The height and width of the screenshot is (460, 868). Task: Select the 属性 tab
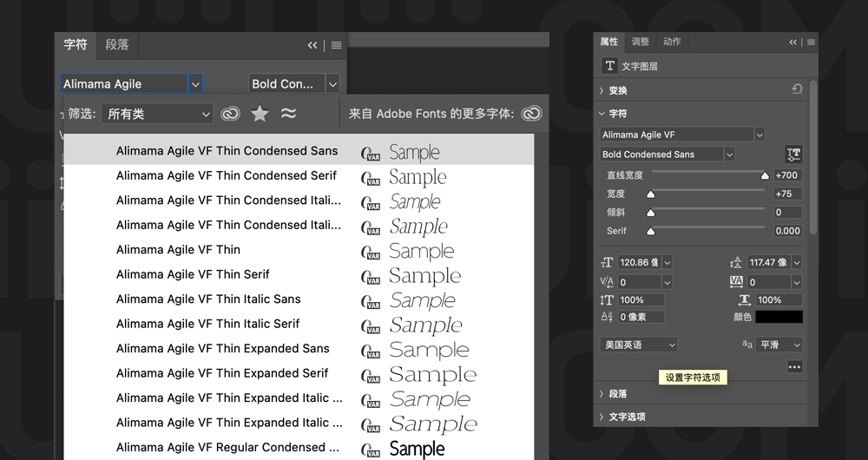[x=609, y=42]
